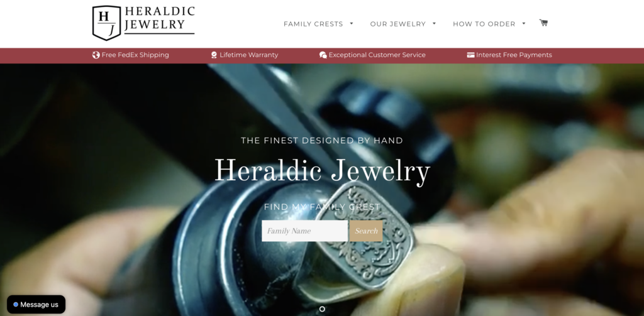644x316 pixels.
Task: Click the chat bubbles customer service icon
Action: pyautogui.click(x=323, y=55)
